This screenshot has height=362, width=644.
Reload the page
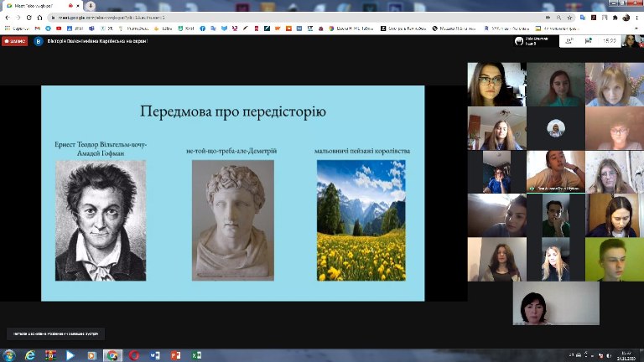28,17
